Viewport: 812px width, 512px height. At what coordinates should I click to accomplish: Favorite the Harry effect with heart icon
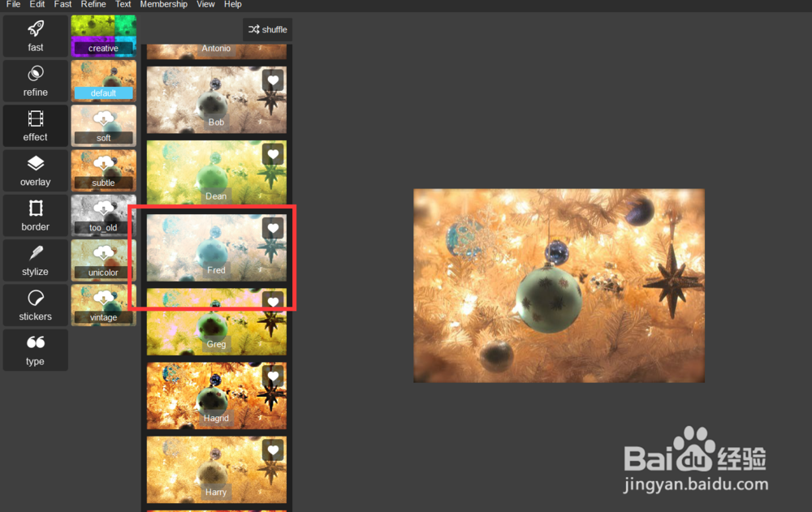[x=273, y=450]
